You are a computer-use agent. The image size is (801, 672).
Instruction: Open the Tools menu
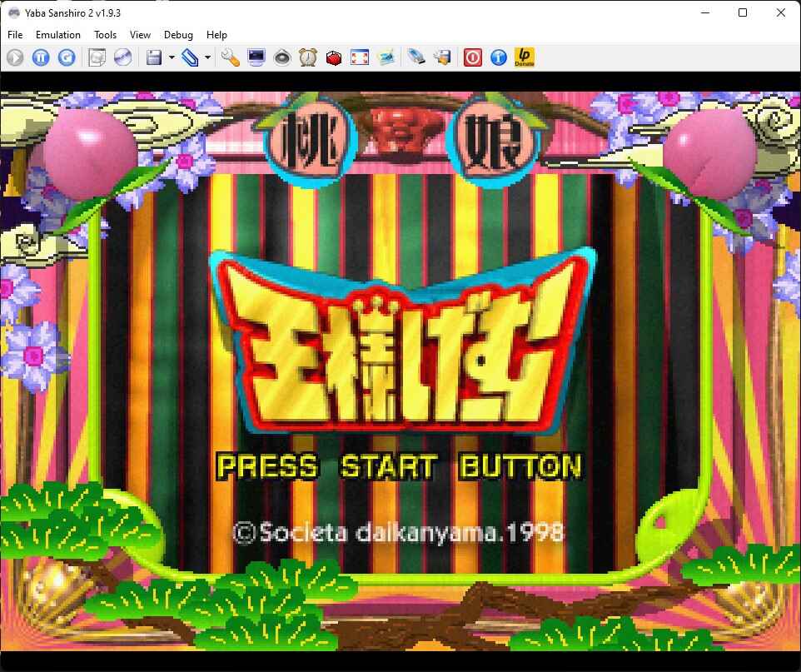[x=105, y=35]
